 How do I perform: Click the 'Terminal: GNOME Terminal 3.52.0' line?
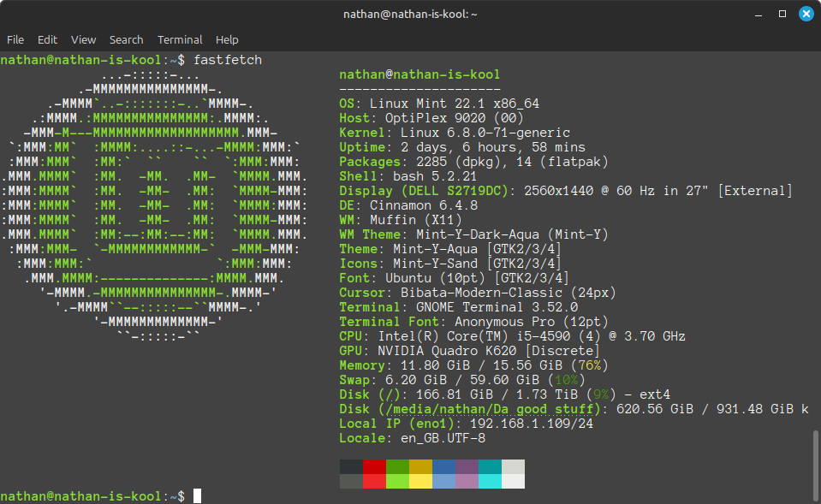(x=459, y=308)
